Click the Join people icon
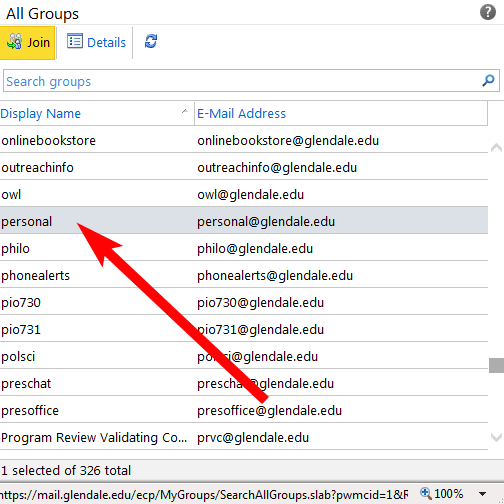This screenshot has width=504, height=504. pyautogui.click(x=14, y=42)
